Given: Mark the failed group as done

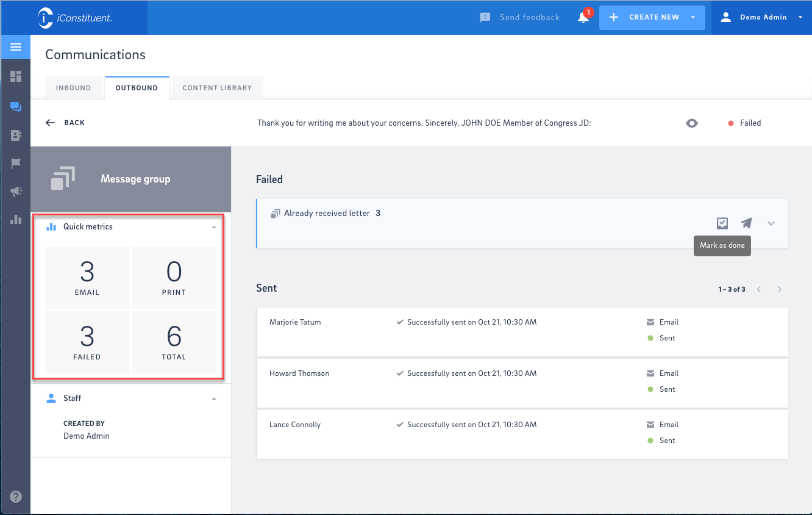Looking at the screenshot, I should coord(722,223).
